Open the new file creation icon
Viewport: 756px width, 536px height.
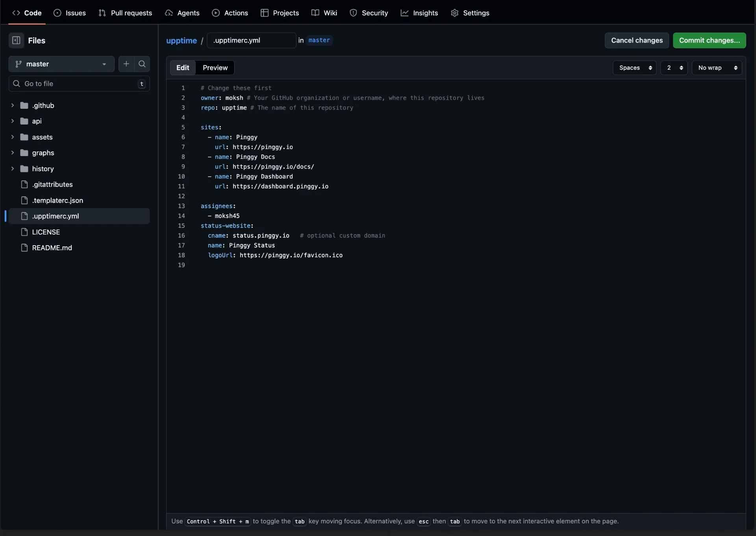pos(126,64)
